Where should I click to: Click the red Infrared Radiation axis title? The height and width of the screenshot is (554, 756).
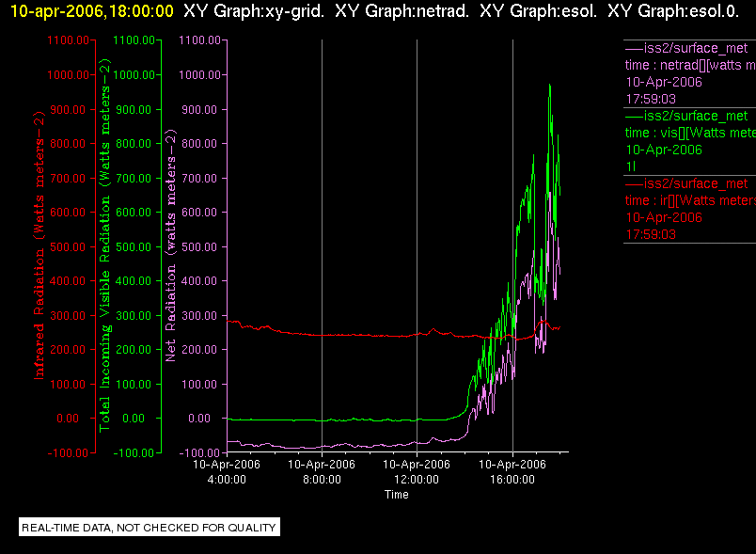click(x=39, y=245)
